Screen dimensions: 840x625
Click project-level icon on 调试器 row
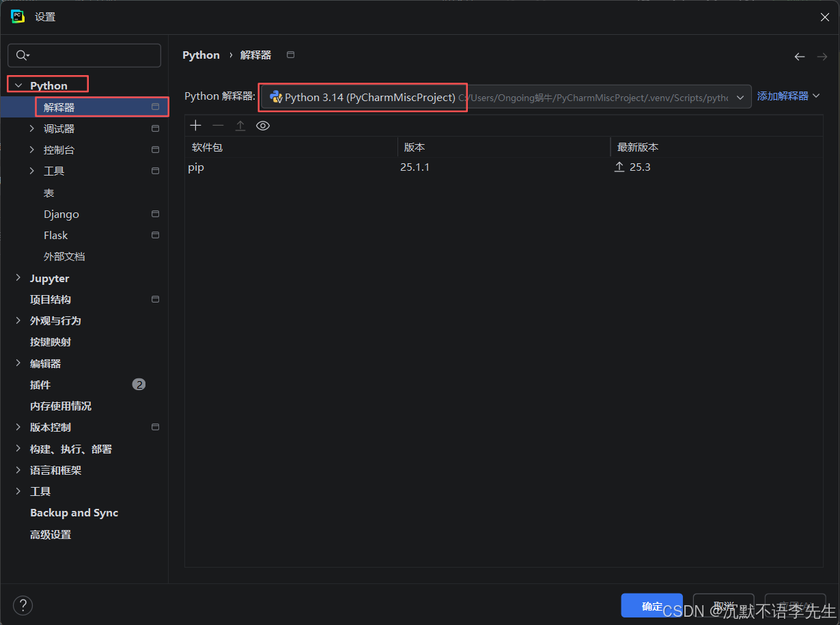[x=155, y=128]
